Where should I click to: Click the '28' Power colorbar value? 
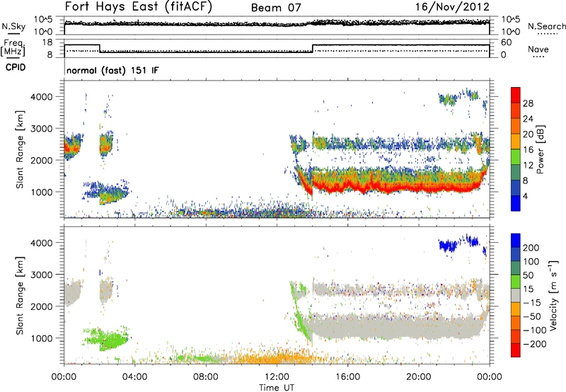528,103
